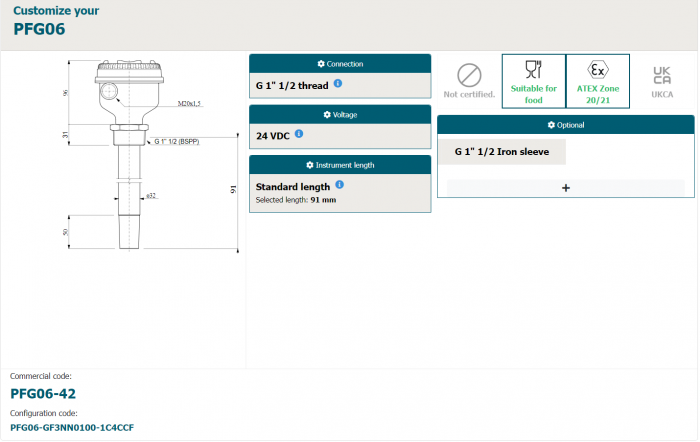The image size is (700, 442).
Task: Open info icon beside Standard length
Action: (340, 185)
